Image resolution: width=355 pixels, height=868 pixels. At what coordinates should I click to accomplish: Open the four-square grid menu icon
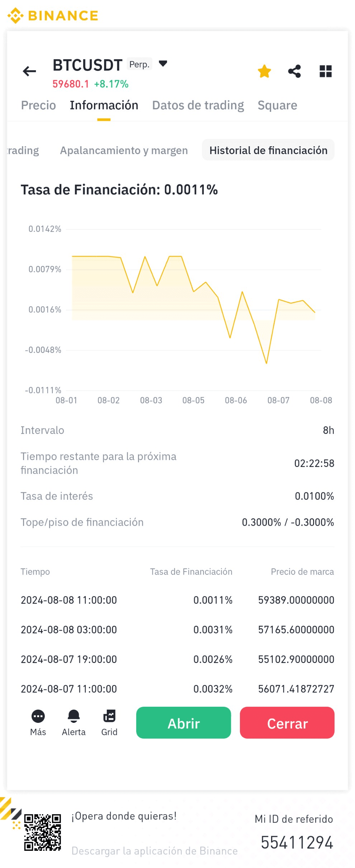point(325,71)
